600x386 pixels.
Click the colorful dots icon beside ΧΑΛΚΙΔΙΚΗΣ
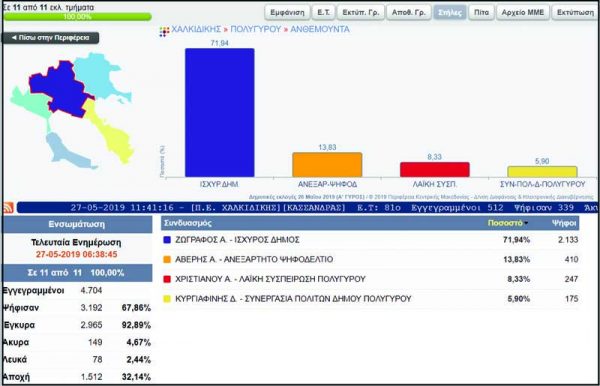coord(164,31)
